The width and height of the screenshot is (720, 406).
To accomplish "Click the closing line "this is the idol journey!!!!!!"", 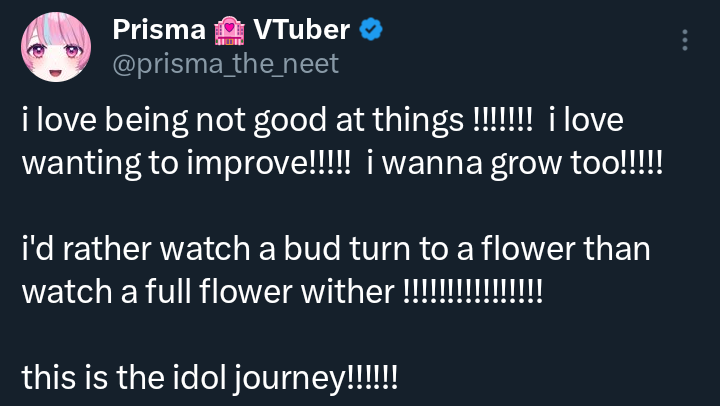I will point(210,377).
